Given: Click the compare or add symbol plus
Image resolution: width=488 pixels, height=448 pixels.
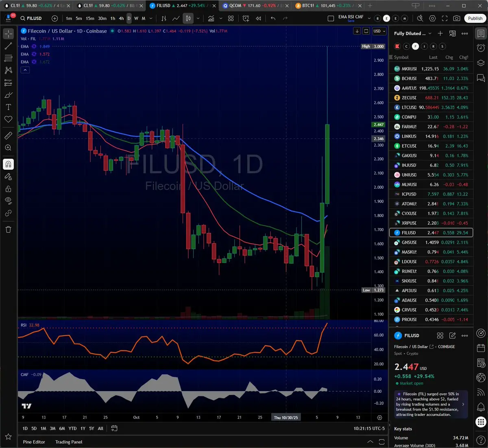Looking at the screenshot, I should click(x=55, y=18).
